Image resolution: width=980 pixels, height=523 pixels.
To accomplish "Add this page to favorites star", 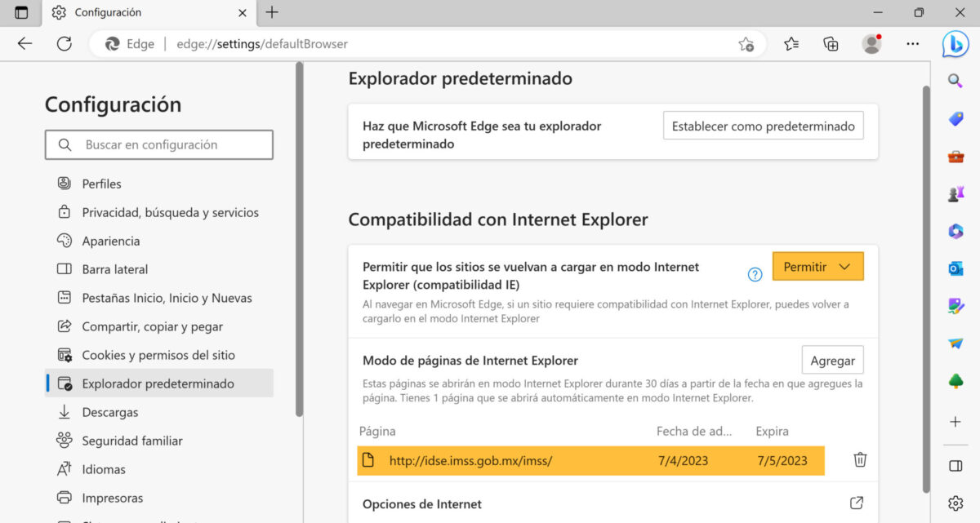I will pos(746,44).
